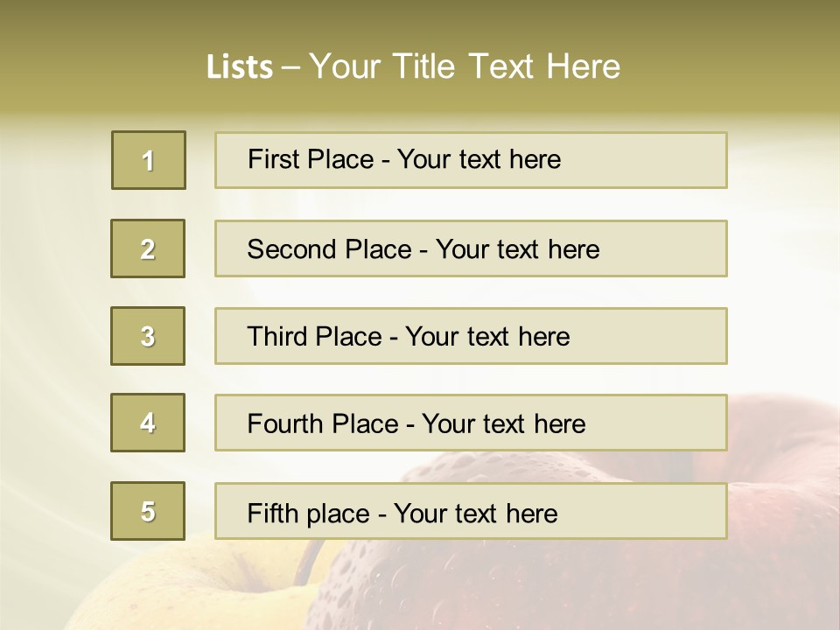Click 'Your text here' in Fourth Place row
The height and width of the screenshot is (630, 840).
(x=503, y=423)
